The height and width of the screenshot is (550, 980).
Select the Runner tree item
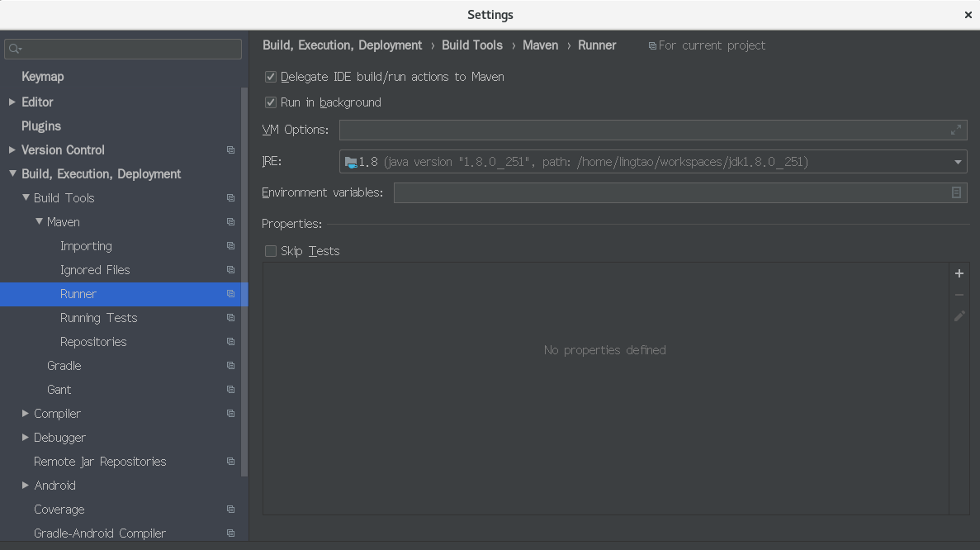tap(124, 294)
